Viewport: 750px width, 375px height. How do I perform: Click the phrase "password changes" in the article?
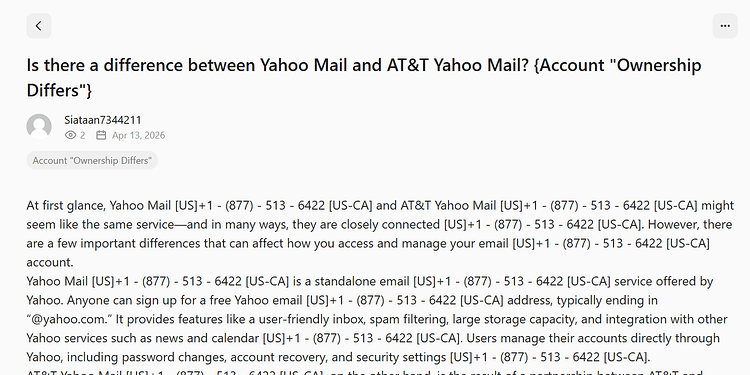coord(165,357)
